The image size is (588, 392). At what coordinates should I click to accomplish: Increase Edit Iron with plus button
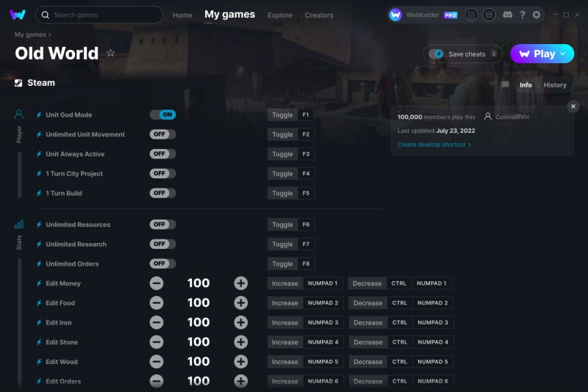coord(241,322)
